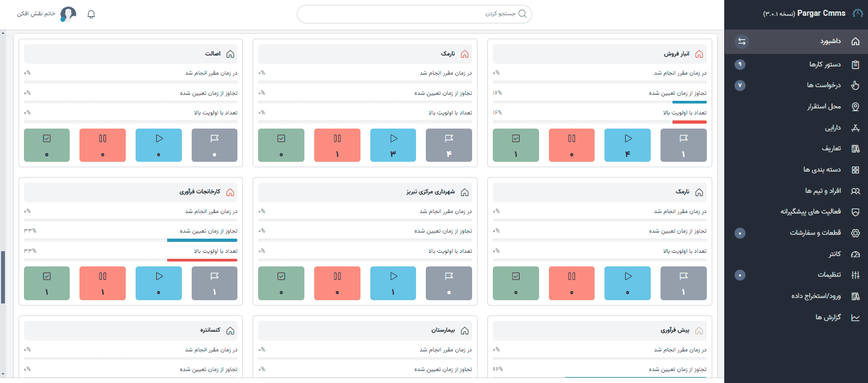Click red home icon of کارخانجات فرآوری

click(x=230, y=192)
